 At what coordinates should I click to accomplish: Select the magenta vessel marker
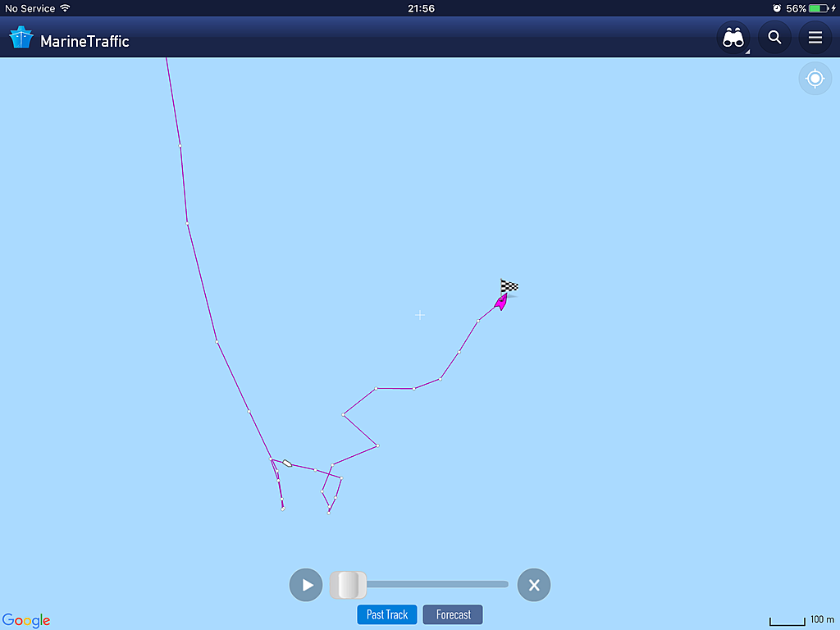(x=501, y=302)
